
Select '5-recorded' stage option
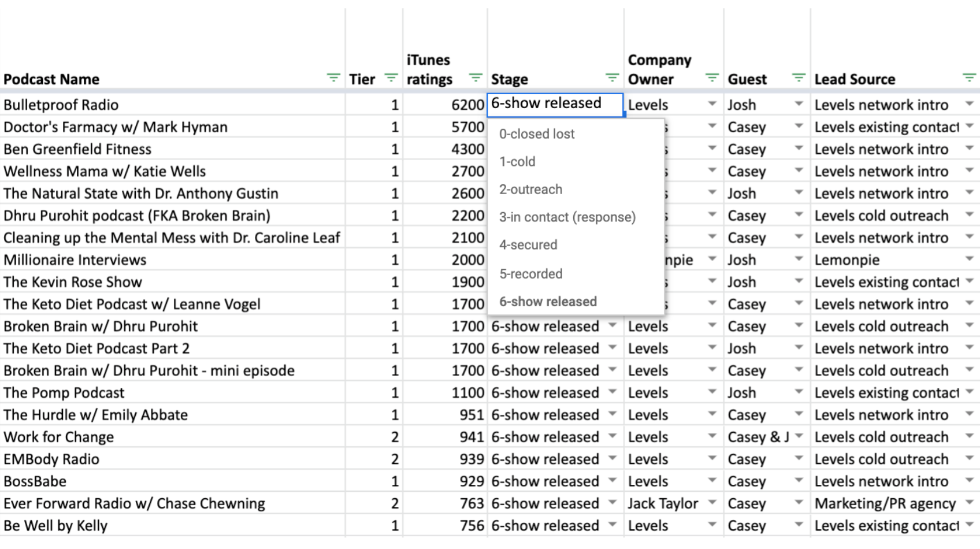click(x=530, y=274)
